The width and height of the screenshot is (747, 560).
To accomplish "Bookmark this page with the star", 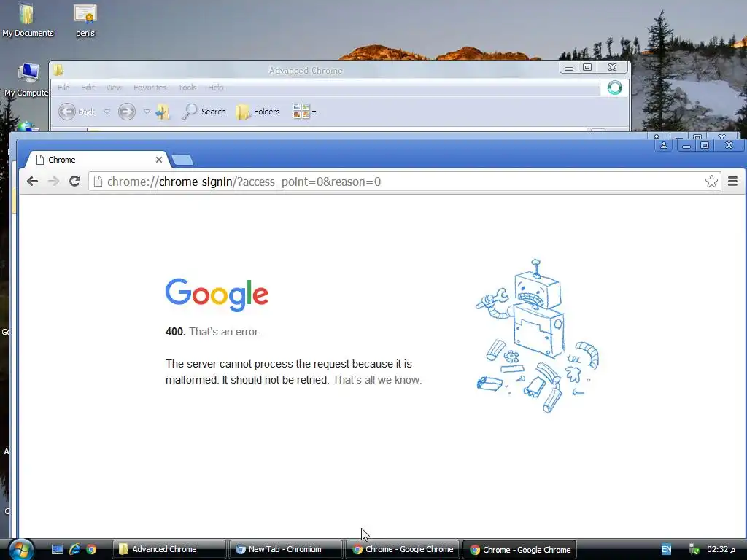I will (711, 182).
